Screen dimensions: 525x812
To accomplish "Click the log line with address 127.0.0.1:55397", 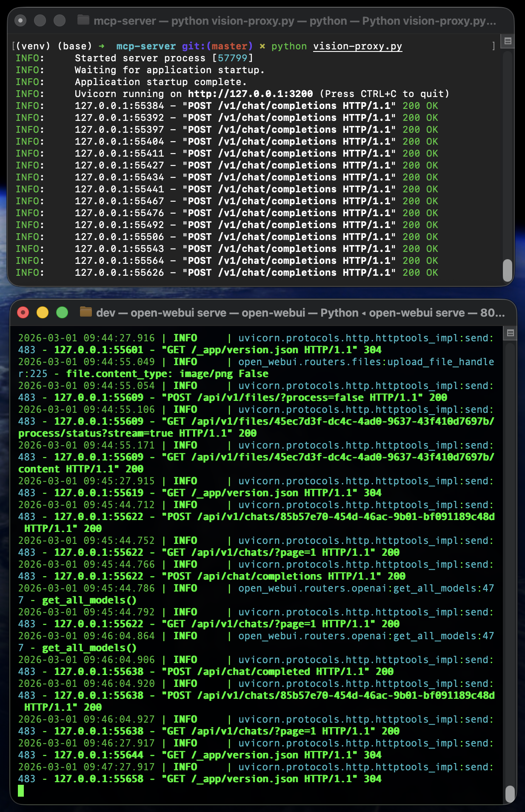I will tap(227, 129).
